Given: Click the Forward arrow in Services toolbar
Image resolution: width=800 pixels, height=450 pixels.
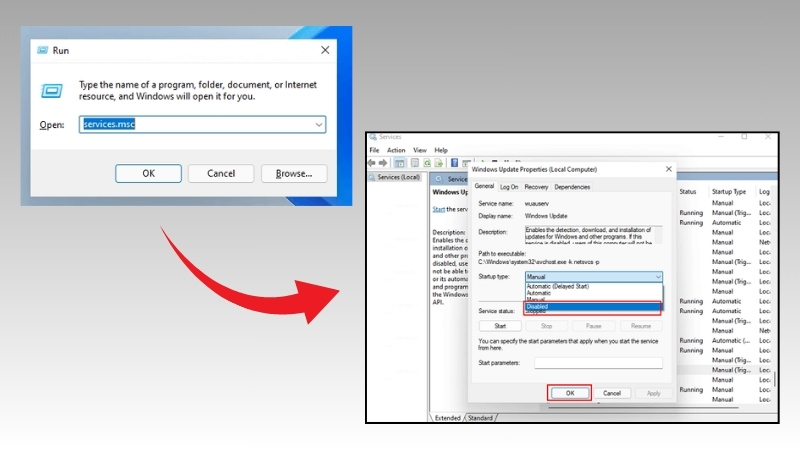Looking at the screenshot, I should 383,163.
